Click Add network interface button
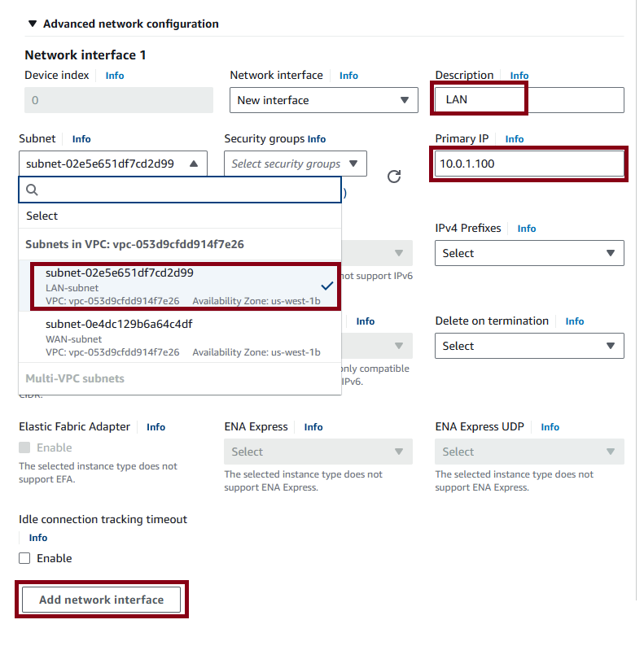Screen dimensions: 644x646 (102, 600)
